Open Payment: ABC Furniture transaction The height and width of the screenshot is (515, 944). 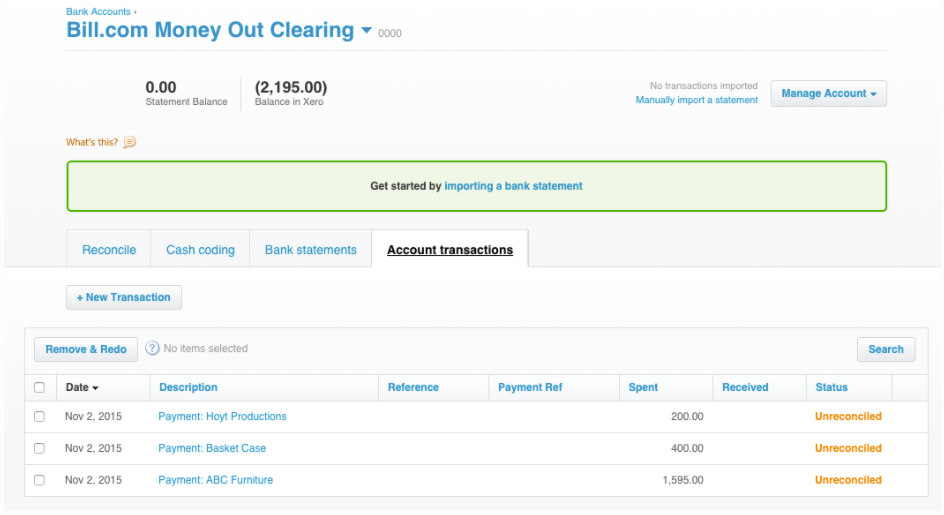point(216,480)
